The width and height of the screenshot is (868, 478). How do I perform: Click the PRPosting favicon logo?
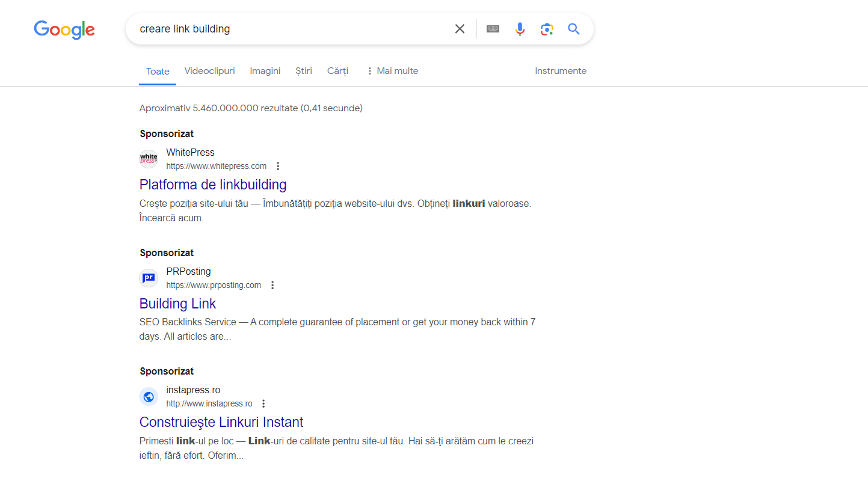click(x=149, y=278)
